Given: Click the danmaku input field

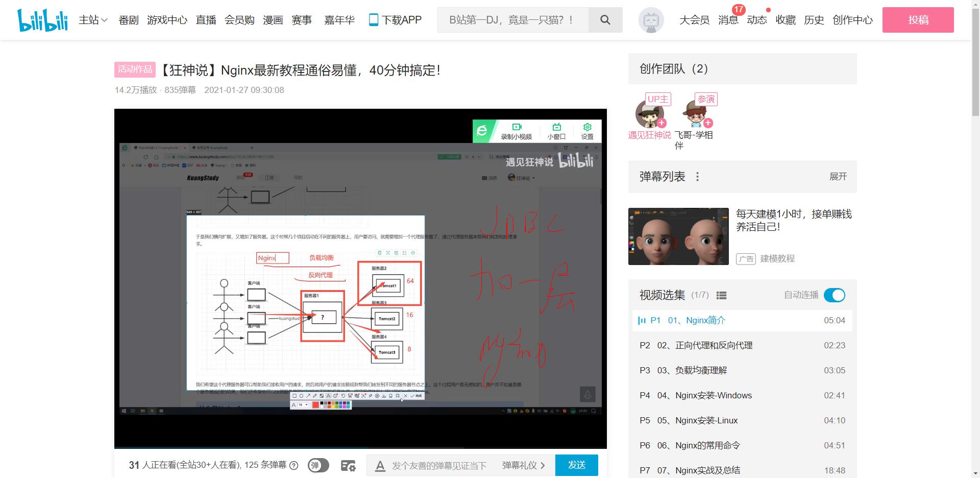Looking at the screenshot, I should 439,466.
